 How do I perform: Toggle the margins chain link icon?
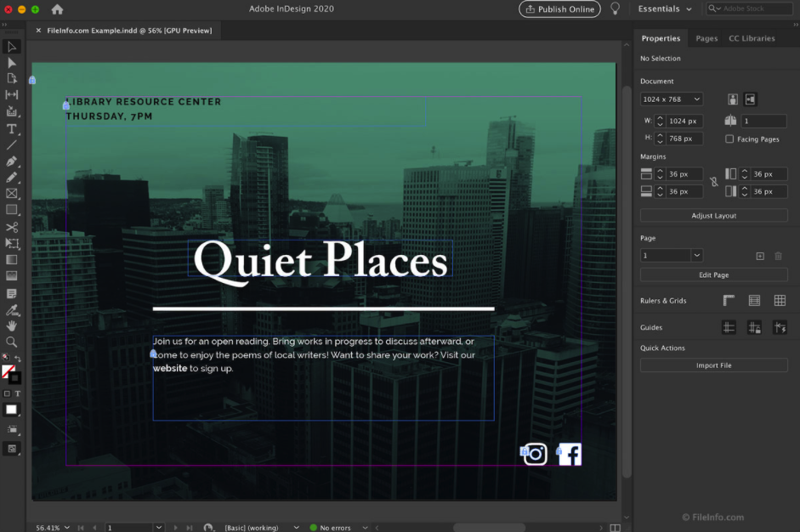click(x=714, y=182)
